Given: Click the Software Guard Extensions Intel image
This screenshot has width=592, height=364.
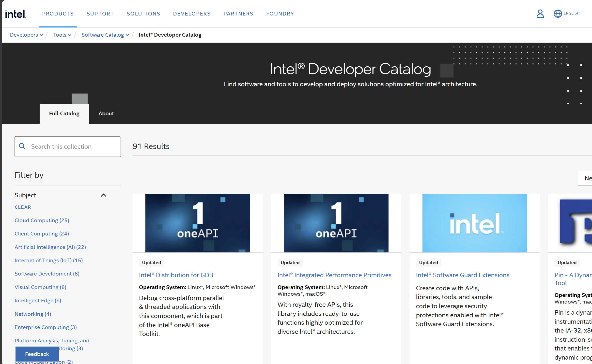Looking at the screenshot, I should pyautogui.click(x=474, y=223).
